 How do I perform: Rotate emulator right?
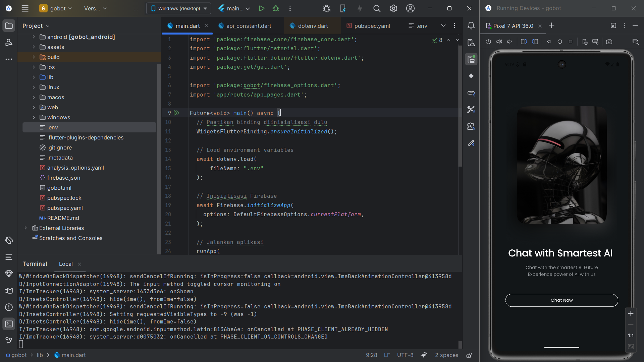tap(535, 42)
